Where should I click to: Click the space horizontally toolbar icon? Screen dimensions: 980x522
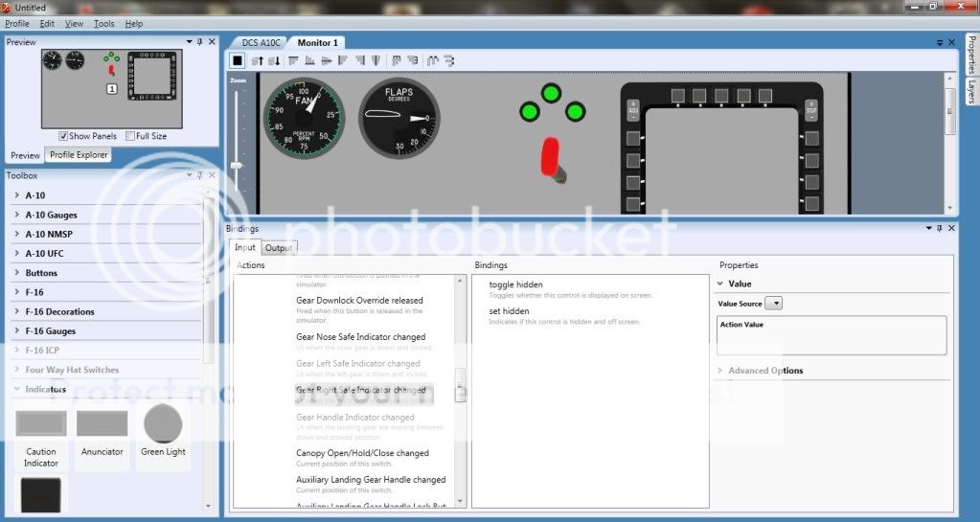432,60
